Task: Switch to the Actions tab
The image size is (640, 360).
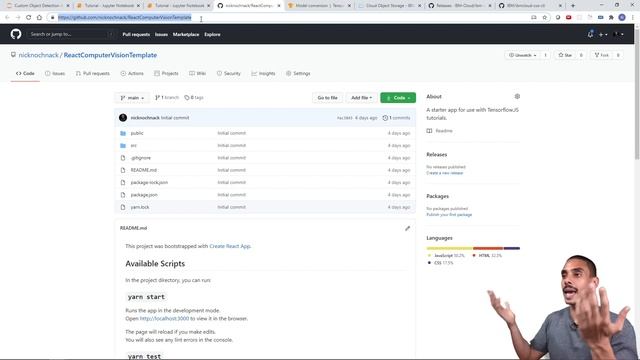Action: [x=132, y=73]
